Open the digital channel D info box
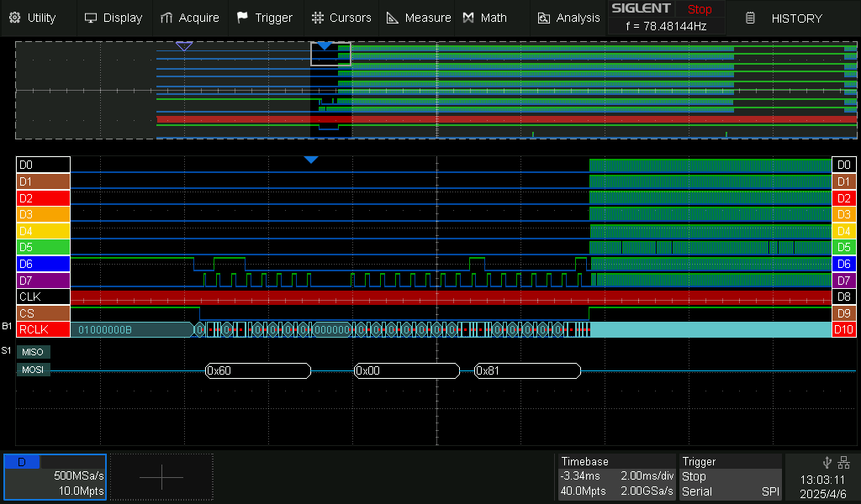This screenshot has width=861, height=504. pyautogui.click(x=55, y=476)
